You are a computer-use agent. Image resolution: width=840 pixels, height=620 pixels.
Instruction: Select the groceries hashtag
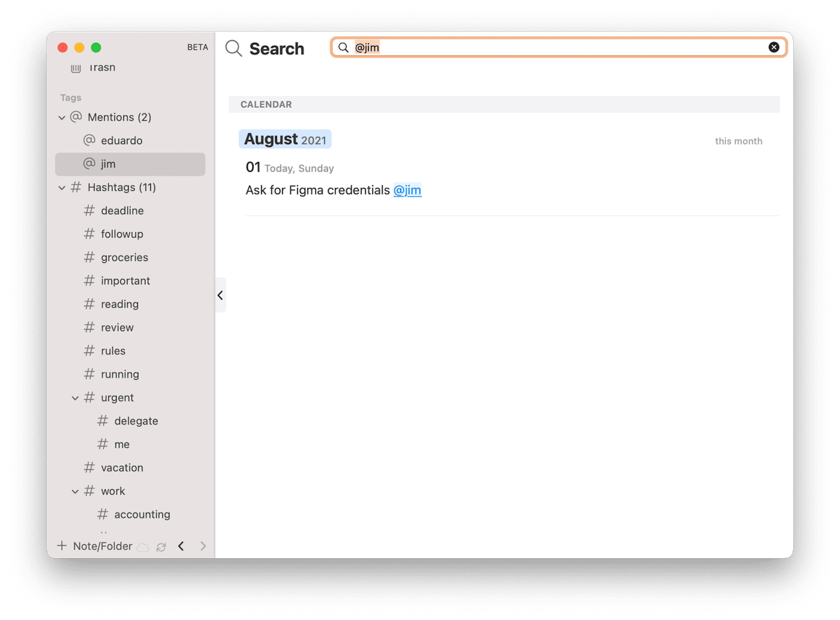124,258
